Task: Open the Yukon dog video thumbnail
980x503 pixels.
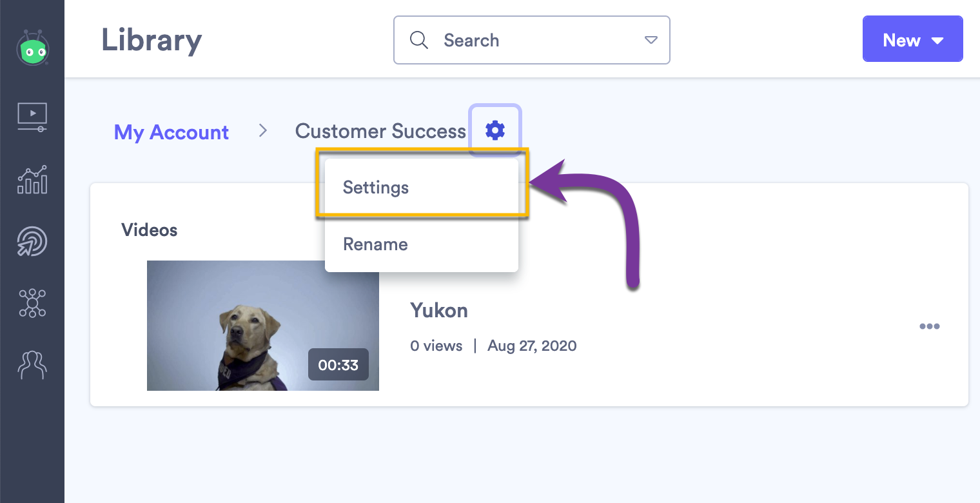Action: [x=263, y=326]
